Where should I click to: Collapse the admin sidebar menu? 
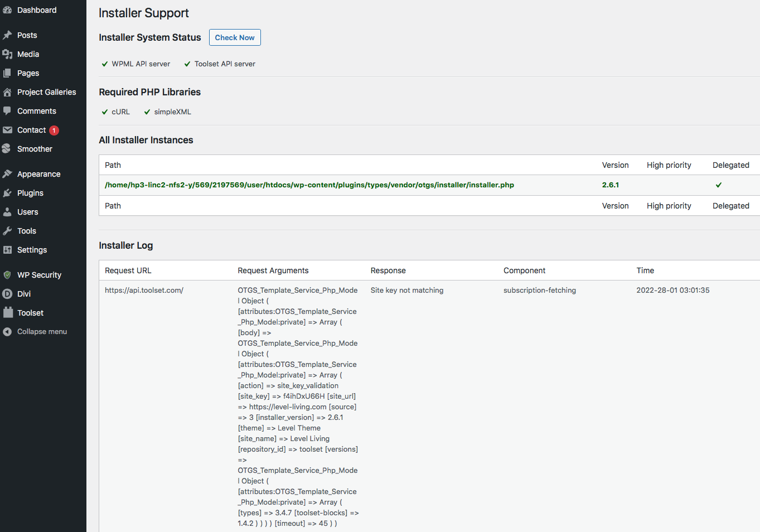coord(42,332)
